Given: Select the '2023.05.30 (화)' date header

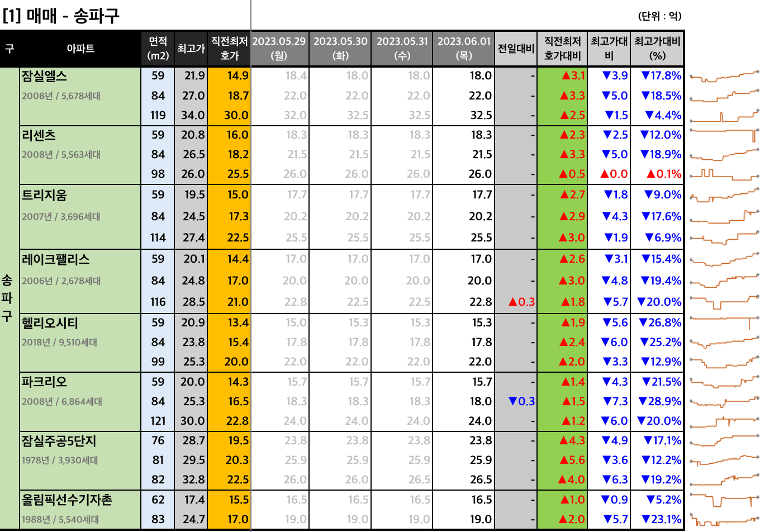Looking at the screenshot, I should 340,49.
